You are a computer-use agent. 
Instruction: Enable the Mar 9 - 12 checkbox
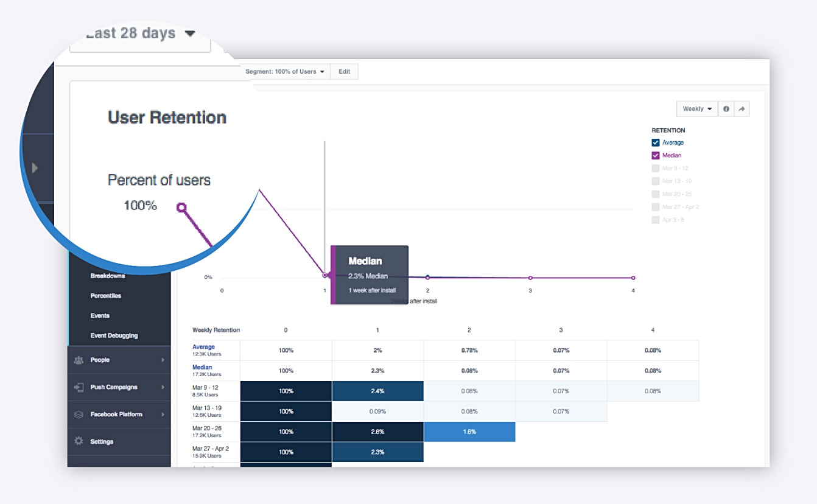tap(656, 169)
